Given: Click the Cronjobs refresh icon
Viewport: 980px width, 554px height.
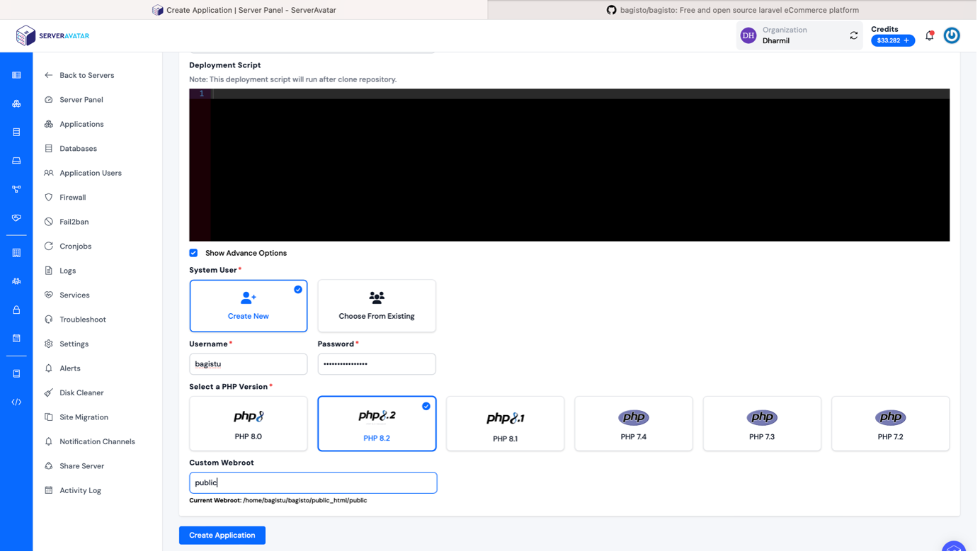Looking at the screenshot, I should (x=49, y=247).
